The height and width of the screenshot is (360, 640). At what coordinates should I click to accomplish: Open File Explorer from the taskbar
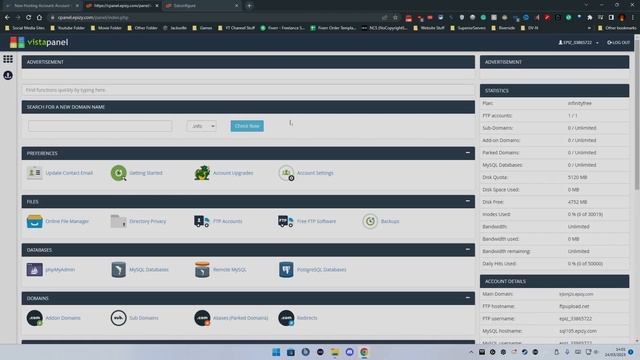point(335,352)
